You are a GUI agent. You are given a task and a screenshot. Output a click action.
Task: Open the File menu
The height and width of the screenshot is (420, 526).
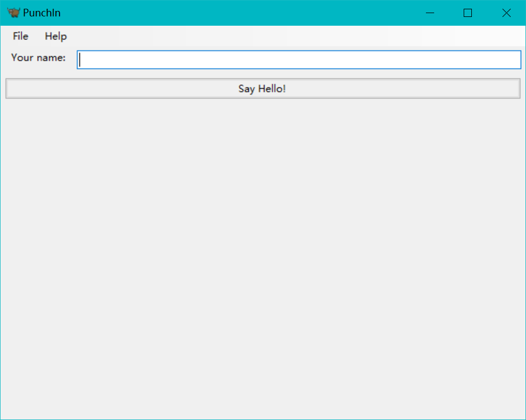click(20, 37)
